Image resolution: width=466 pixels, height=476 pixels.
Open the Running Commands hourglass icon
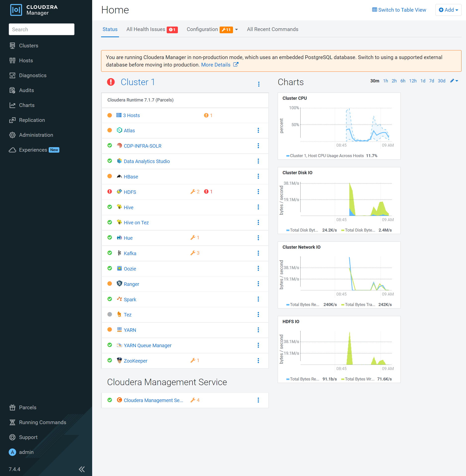coord(12,422)
